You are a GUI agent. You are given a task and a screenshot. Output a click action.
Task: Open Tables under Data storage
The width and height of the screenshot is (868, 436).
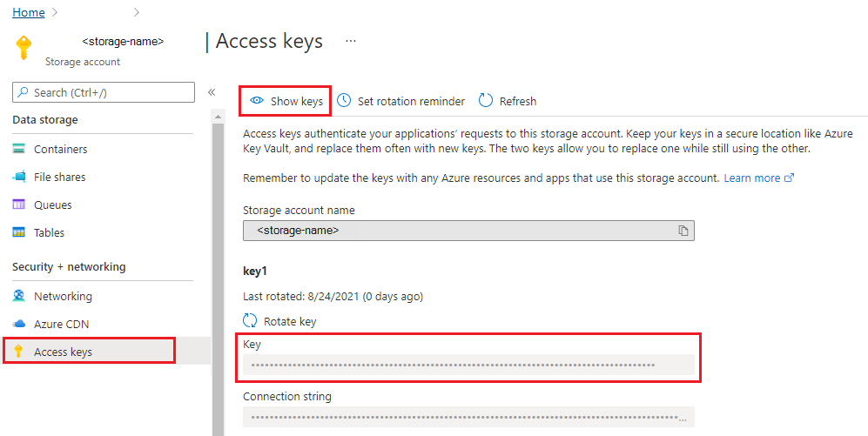click(49, 232)
